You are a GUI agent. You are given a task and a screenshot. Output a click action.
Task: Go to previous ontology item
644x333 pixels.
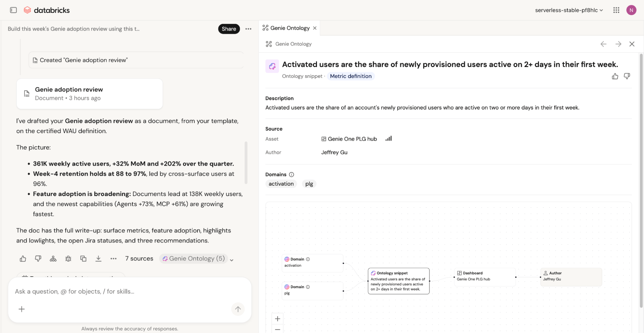603,44
